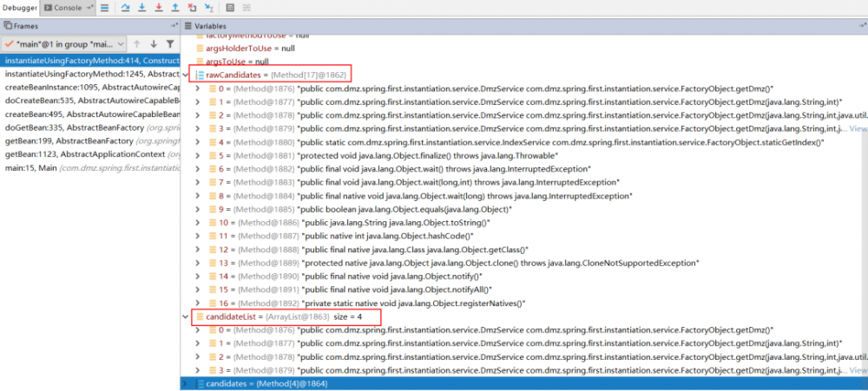Click the Drop Frame icon
Screen dimensions: 868x391
(x=192, y=8)
